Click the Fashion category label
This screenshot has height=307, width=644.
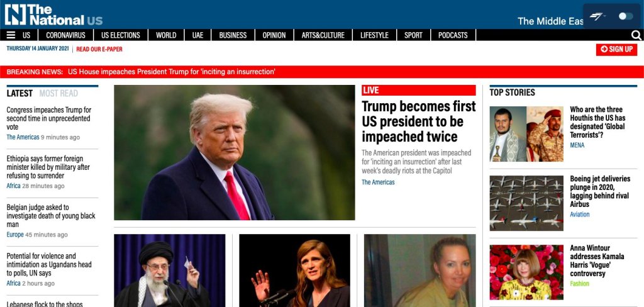pyautogui.click(x=579, y=284)
